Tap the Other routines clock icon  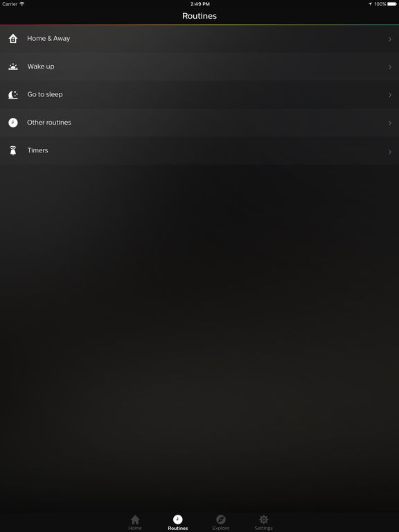pos(13,123)
